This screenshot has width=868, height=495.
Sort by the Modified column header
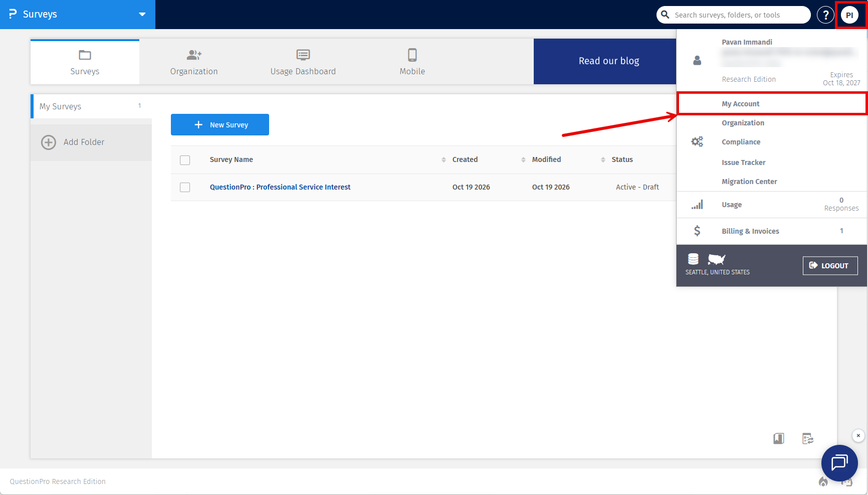(x=546, y=159)
